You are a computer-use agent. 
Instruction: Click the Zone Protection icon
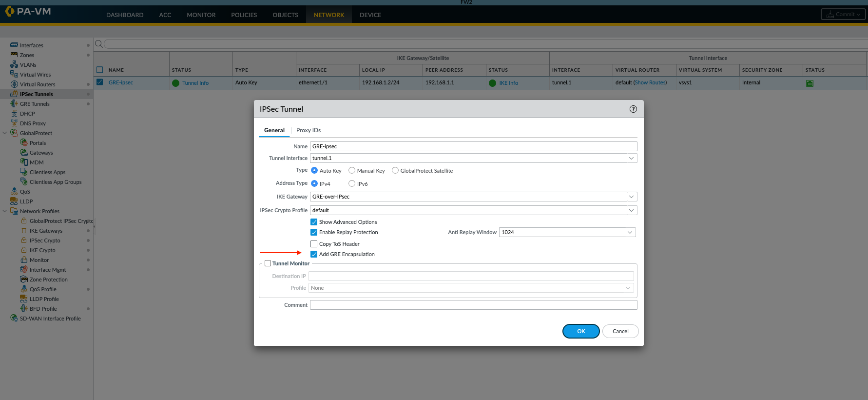[24, 279]
